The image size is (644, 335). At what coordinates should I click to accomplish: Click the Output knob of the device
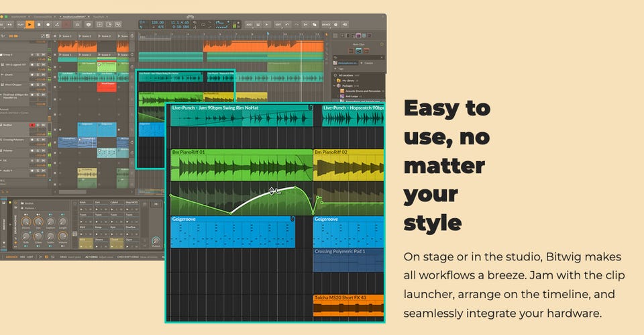tap(156, 240)
